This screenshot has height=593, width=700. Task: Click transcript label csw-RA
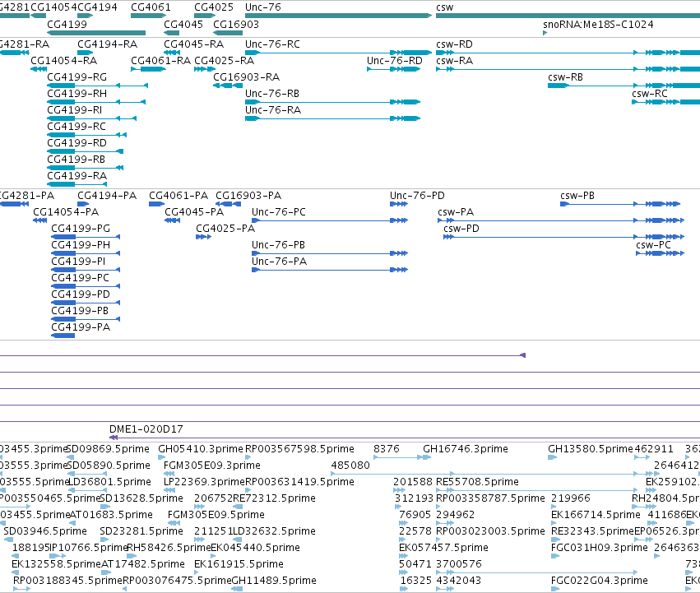(454, 61)
